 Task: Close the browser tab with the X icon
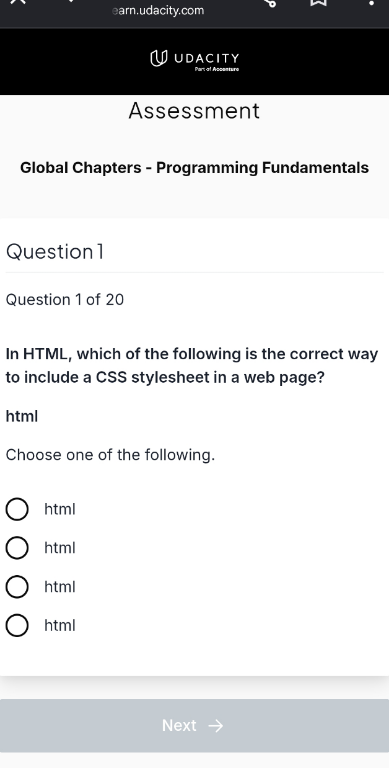click(17, 1)
